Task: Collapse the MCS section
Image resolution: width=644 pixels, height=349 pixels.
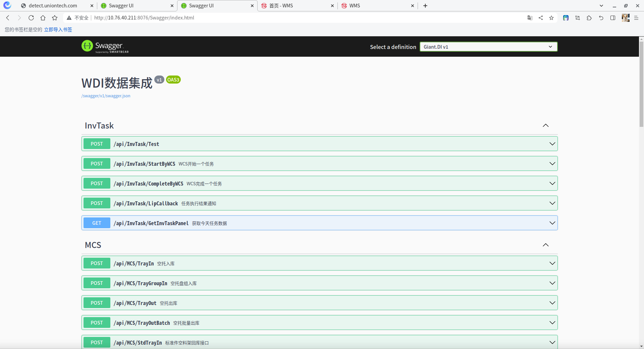Action: pyautogui.click(x=546, y=245)
